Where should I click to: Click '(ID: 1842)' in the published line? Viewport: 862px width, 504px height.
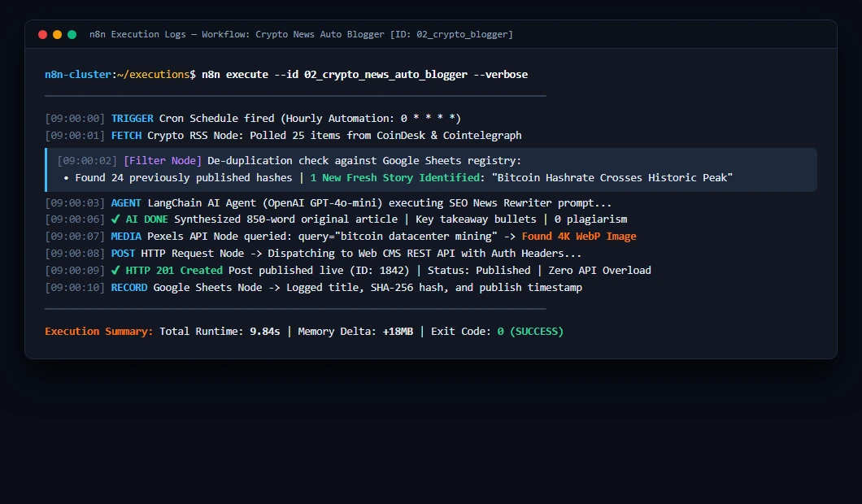click(379, 270)
